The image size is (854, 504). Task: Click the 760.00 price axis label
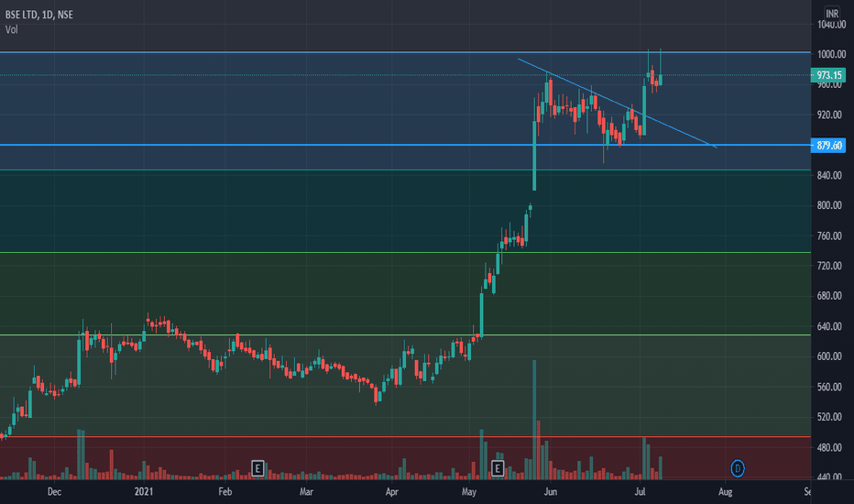(829, 236)
